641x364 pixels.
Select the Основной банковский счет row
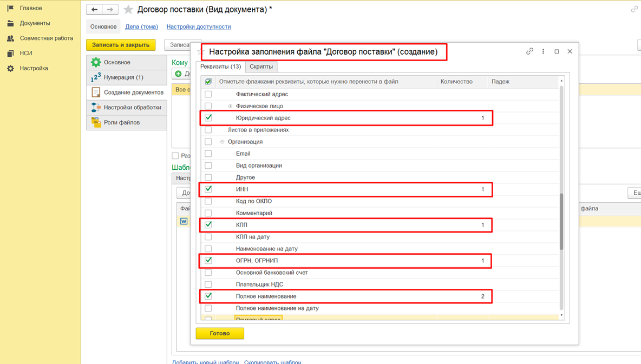[x=380, y=273]
